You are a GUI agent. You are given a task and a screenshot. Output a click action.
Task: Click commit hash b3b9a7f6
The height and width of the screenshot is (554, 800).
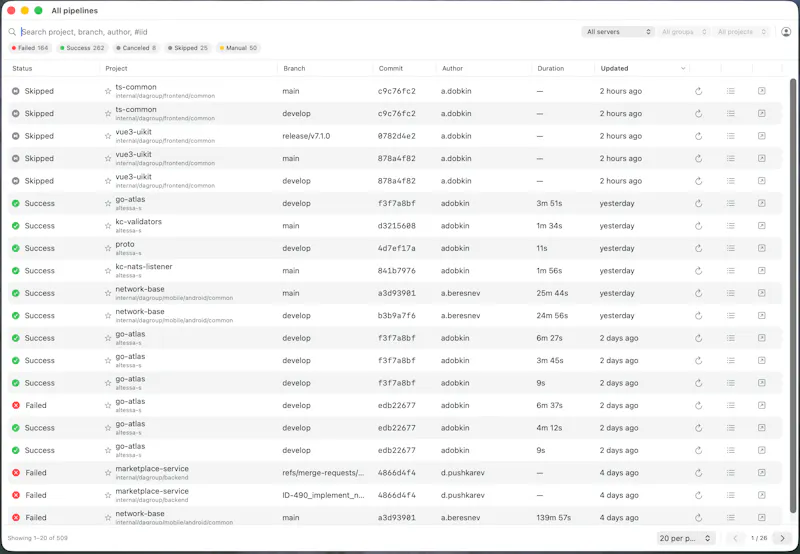tap(396, 316)
